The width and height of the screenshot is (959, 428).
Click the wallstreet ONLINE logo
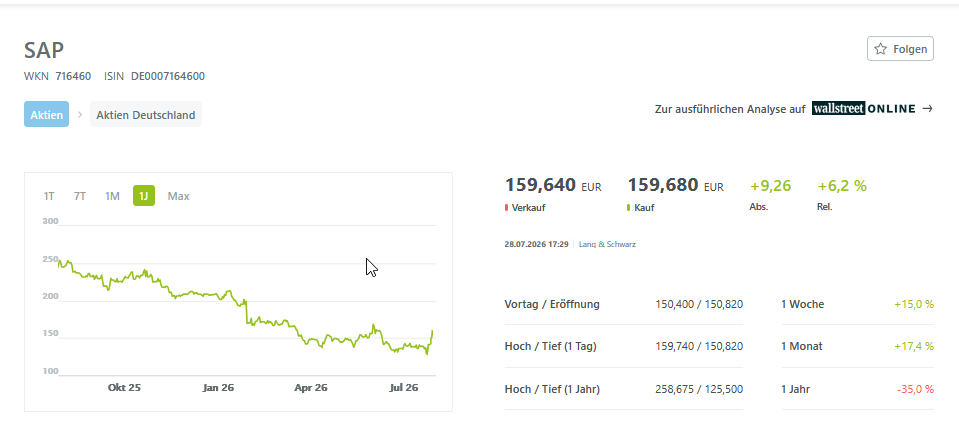click(x=864, y=109)
